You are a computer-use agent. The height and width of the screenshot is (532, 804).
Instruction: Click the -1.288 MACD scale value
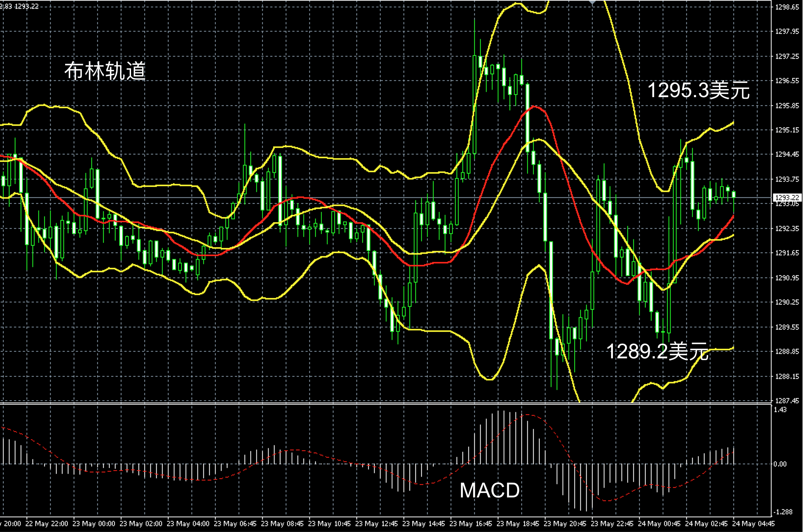[782, 512]
